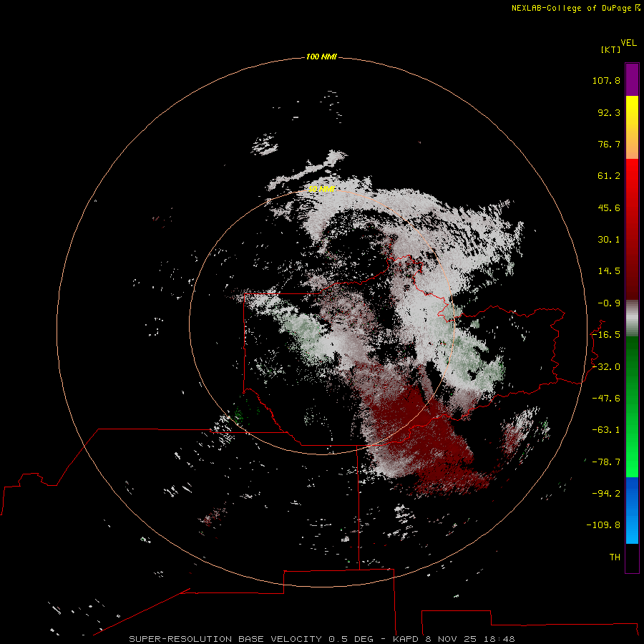Click the -47.6 velocity scale value

coord(606,399)
